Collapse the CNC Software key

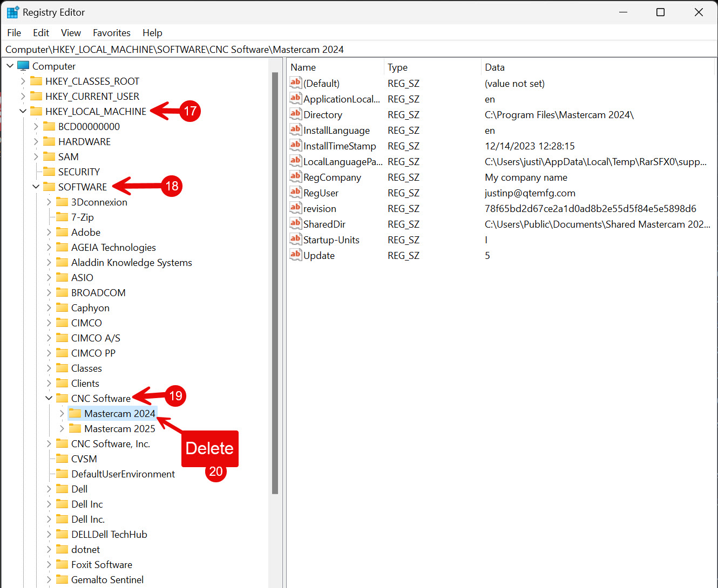49,398
